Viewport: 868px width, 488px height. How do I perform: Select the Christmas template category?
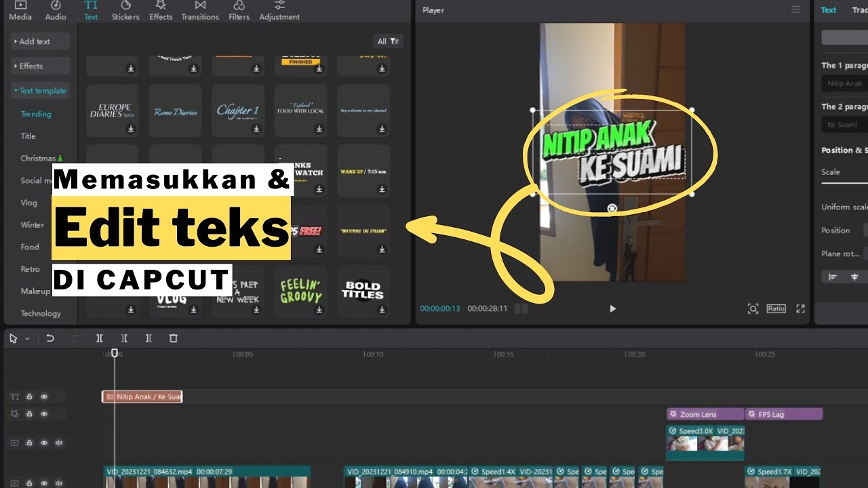(x=41, y=158)
